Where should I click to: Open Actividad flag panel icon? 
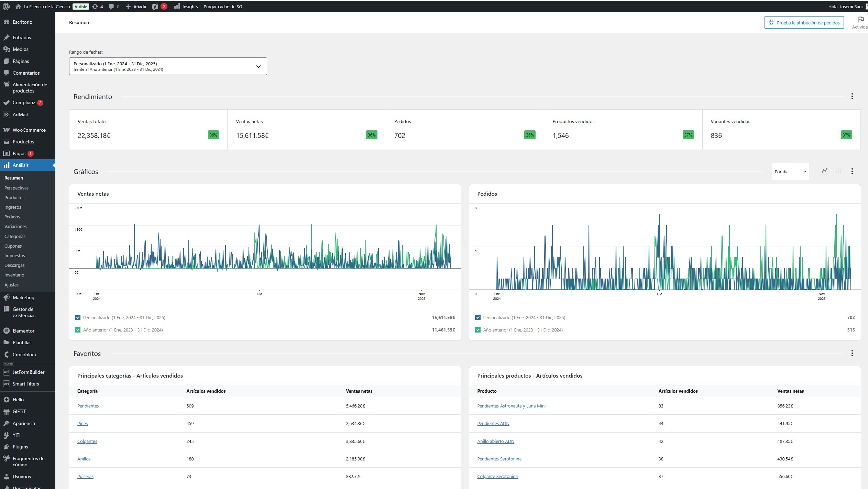tap(861, 20)
